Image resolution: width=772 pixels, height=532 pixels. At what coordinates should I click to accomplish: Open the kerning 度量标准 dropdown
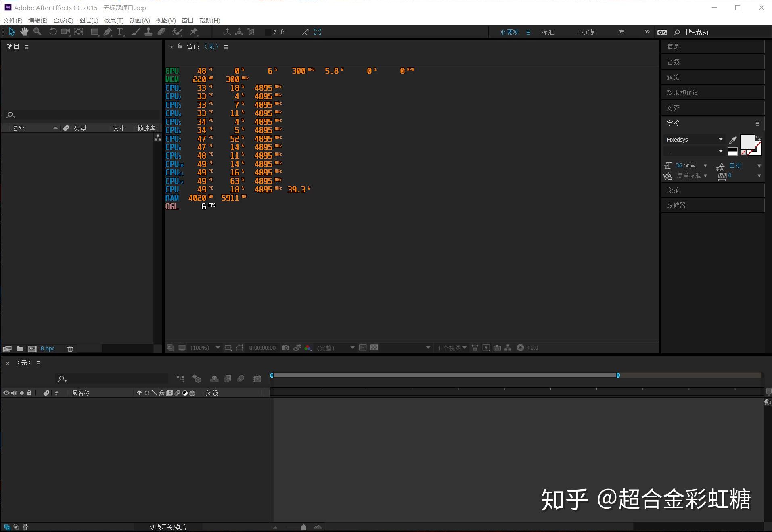(705, 176)
